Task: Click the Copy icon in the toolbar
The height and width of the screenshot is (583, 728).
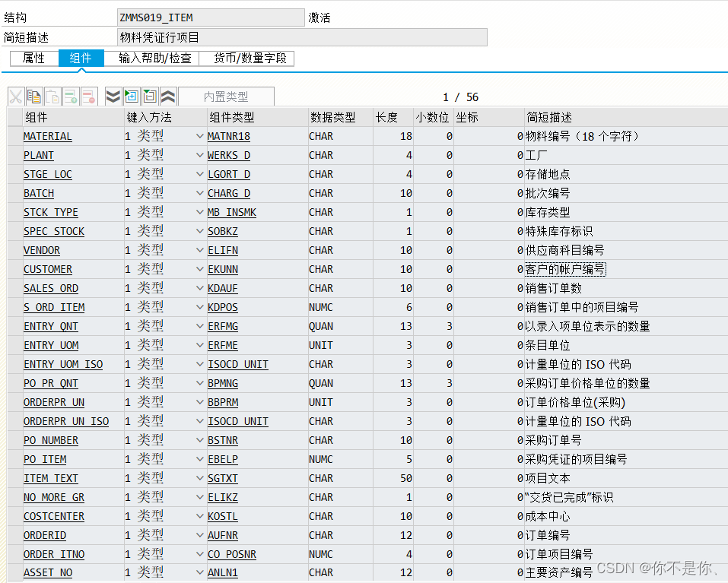Action: [33, 97]
